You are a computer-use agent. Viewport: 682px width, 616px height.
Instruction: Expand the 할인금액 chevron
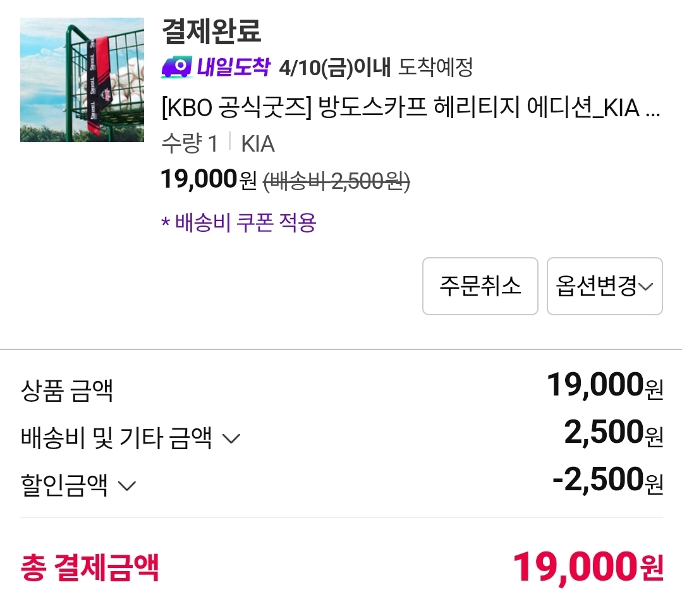click(x=127, y=486)
